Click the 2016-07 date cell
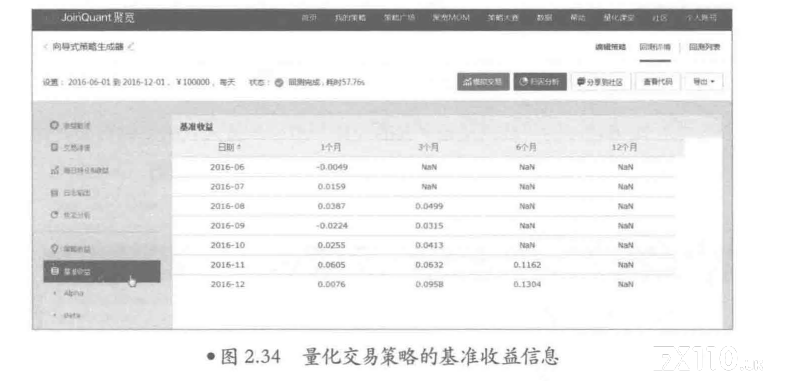Screen dimensions: 789x381 227,187
